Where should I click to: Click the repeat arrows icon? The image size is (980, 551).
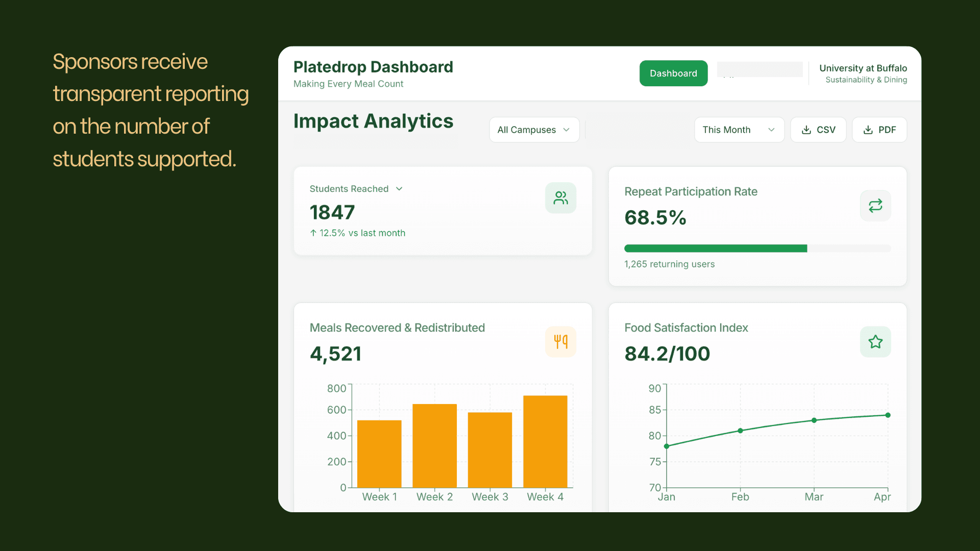(x=875, y=206)
